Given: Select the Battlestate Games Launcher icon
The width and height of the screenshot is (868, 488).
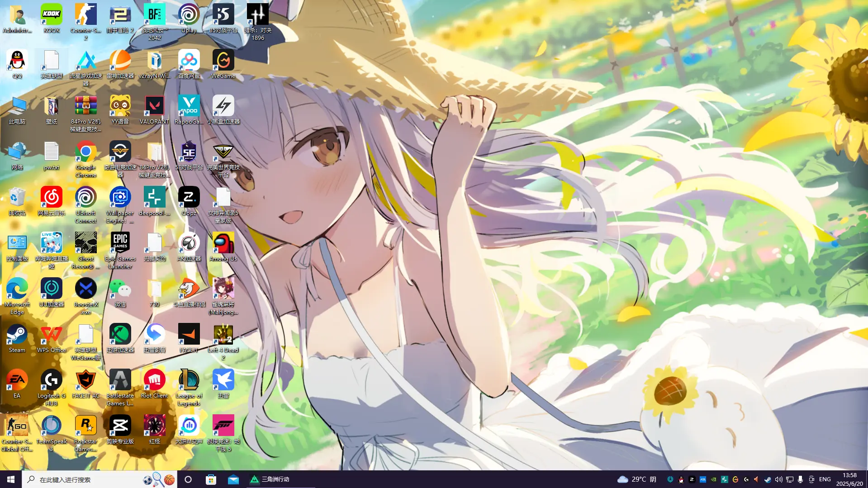Looking at the screenshot, I should pyautogui.click(x=120, y=388).
